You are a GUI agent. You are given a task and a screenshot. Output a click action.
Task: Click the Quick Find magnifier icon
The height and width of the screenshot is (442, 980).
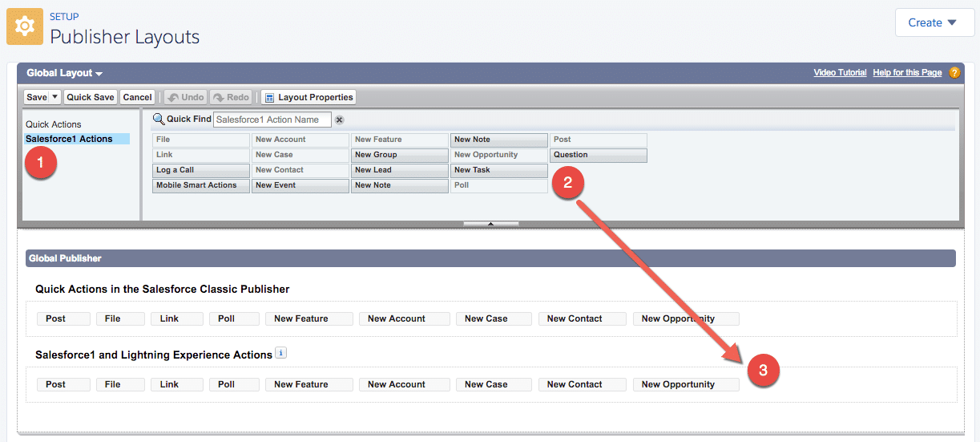coord(159,120)
